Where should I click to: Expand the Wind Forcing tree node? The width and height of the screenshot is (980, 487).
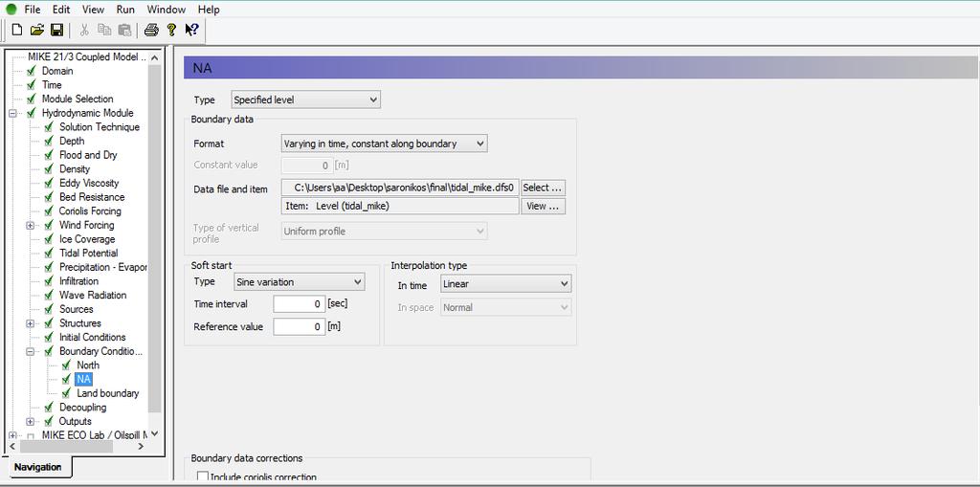click(30, 225)
